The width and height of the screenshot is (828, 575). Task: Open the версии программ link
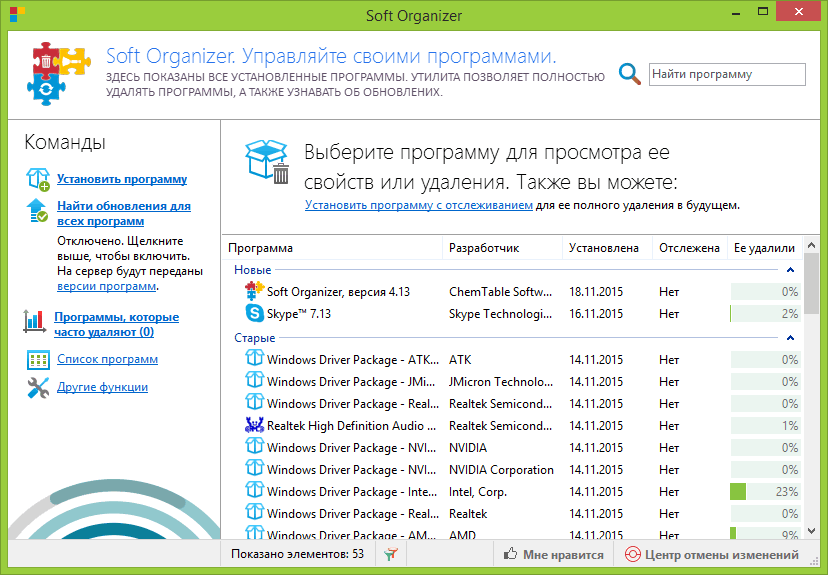click(x=106, y=286)
